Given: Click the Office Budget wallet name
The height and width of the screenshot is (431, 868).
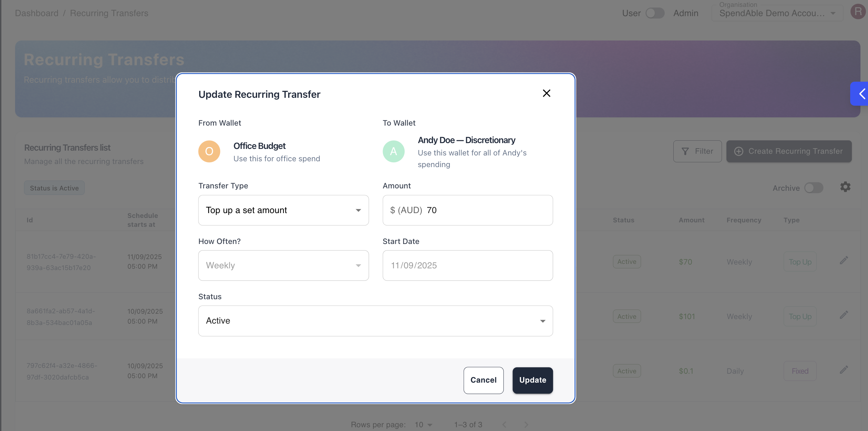Looking at the screenshot, I should [260, 146].
